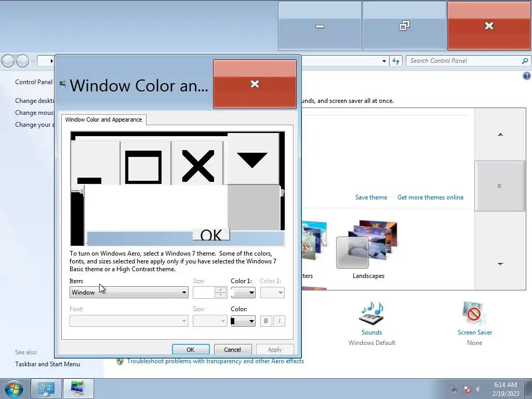Select the Landscapes theme thumbnail
The width and height of the screenshot is (532, 399).
point(367,245)
